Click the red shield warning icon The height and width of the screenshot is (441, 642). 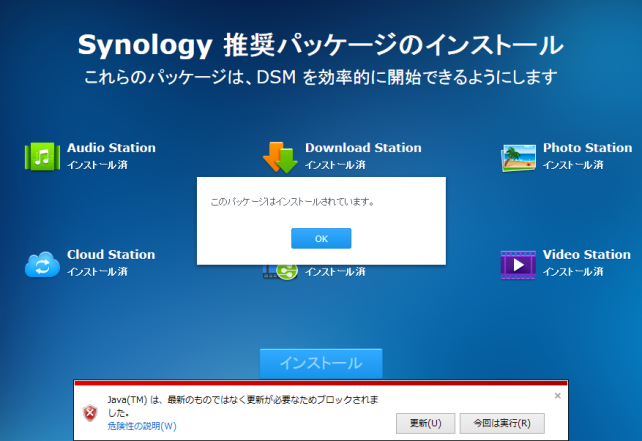click(x=90, y=413)
